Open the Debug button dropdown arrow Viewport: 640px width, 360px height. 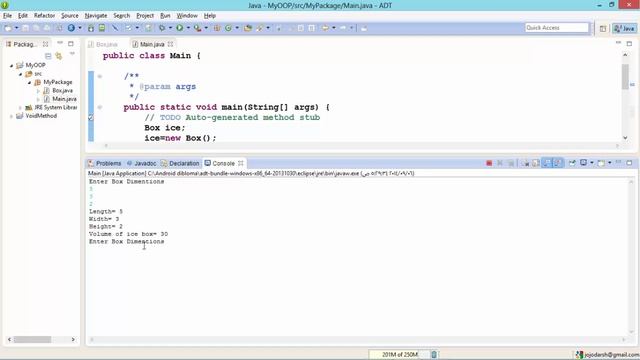pos(170,28)
